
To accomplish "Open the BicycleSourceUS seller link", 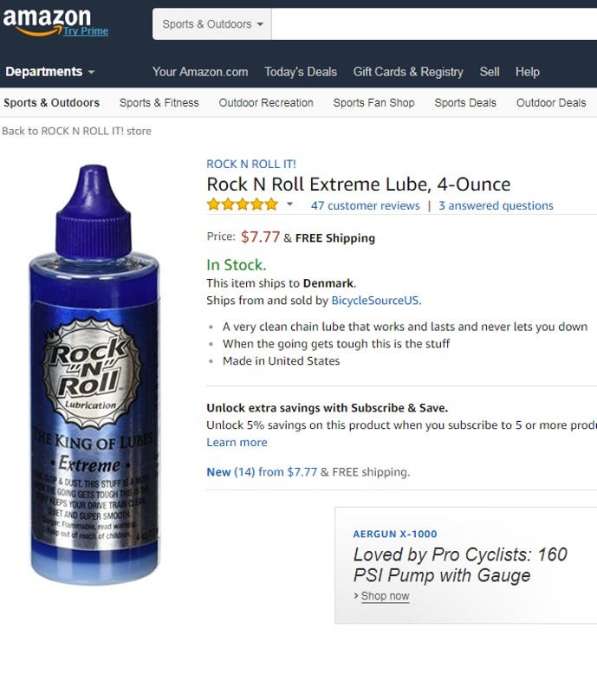I will pos(375,301).
